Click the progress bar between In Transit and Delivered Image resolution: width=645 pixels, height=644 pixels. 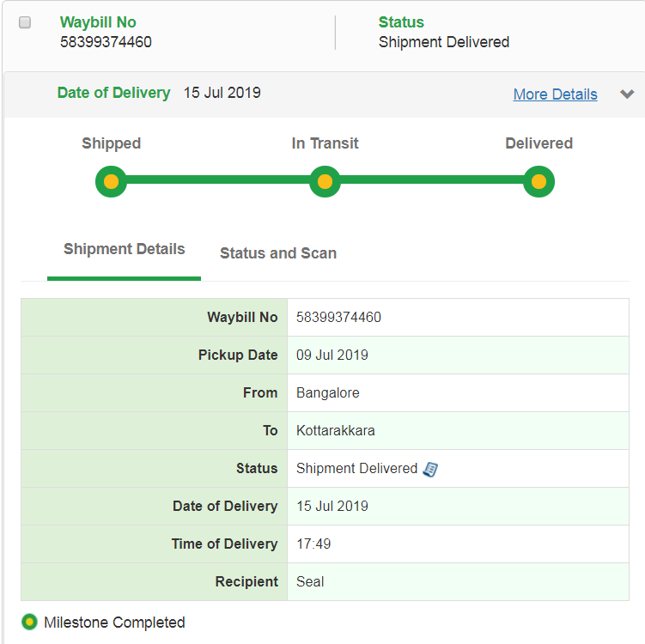point(431,181)
